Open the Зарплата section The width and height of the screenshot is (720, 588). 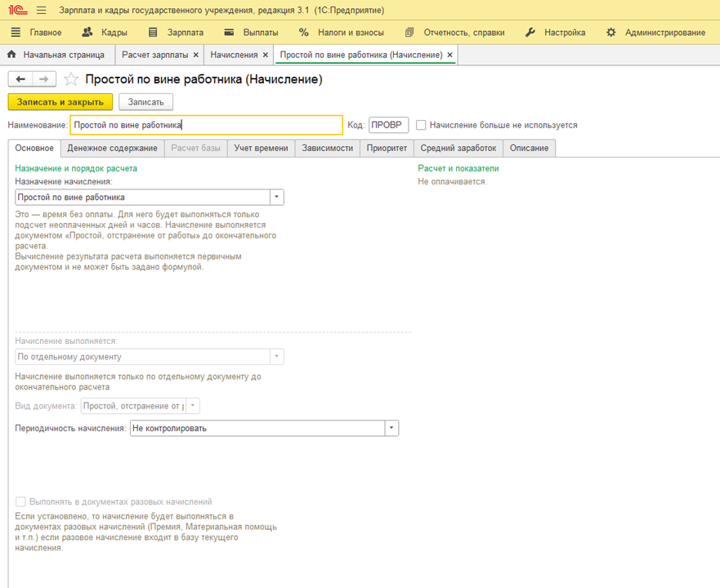(x=176, y=33)
